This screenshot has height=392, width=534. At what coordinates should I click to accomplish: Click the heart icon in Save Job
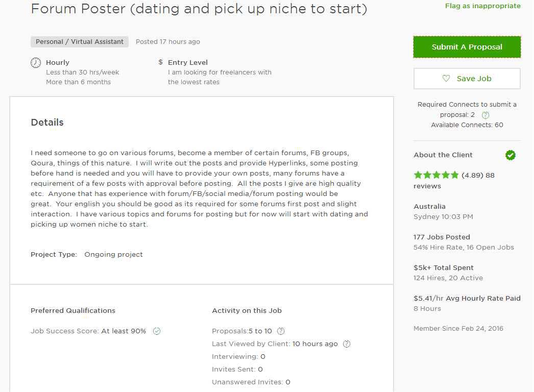446,78
